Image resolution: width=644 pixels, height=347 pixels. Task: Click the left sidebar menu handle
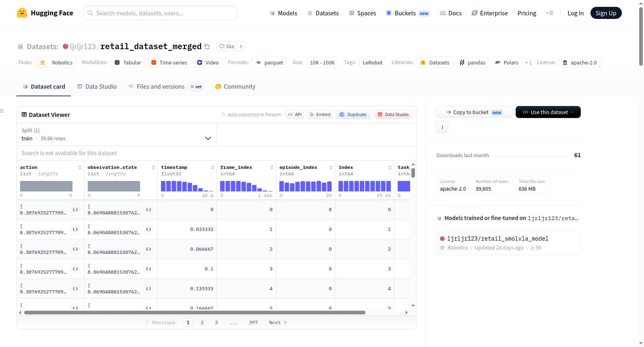pos(2,111)
